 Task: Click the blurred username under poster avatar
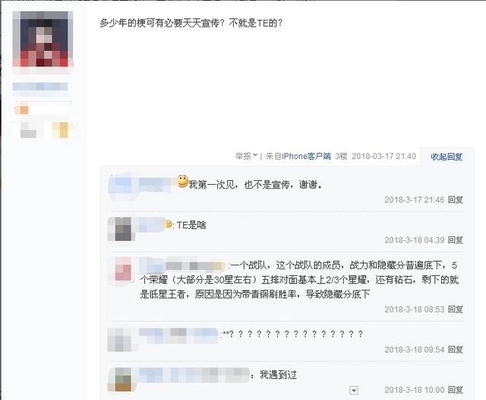(40, 87)
